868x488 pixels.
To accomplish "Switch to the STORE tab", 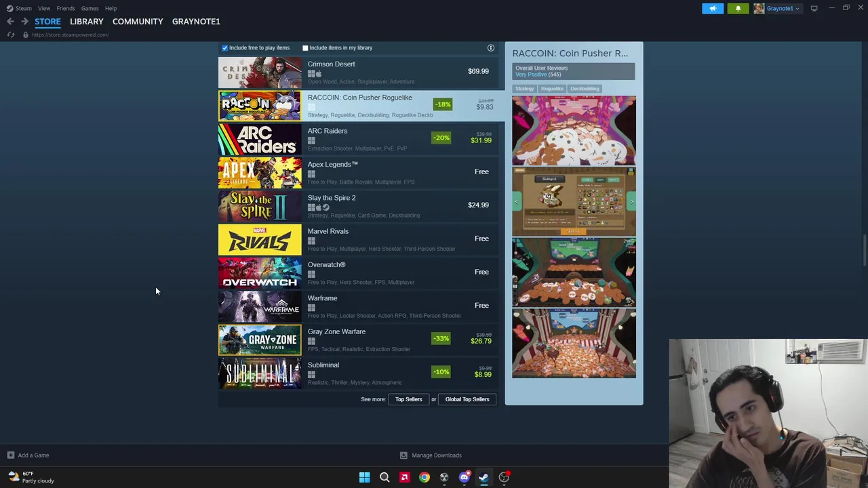I will tap(47, 22).
